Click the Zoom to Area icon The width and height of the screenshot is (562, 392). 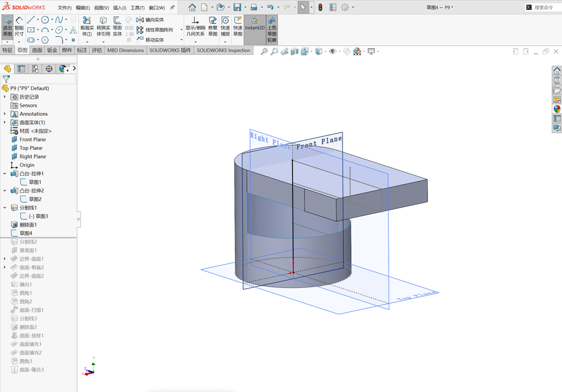pyautogui.click(x=274, y=52)
